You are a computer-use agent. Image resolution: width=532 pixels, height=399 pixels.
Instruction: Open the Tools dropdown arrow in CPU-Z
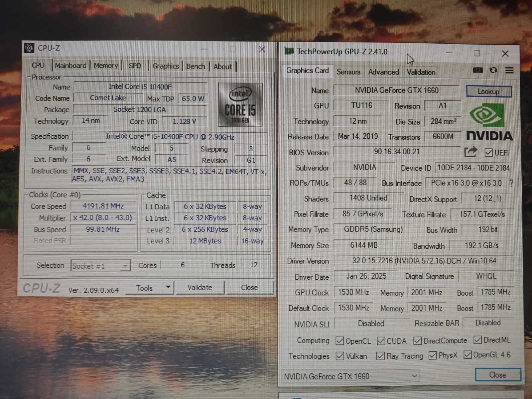168,287
